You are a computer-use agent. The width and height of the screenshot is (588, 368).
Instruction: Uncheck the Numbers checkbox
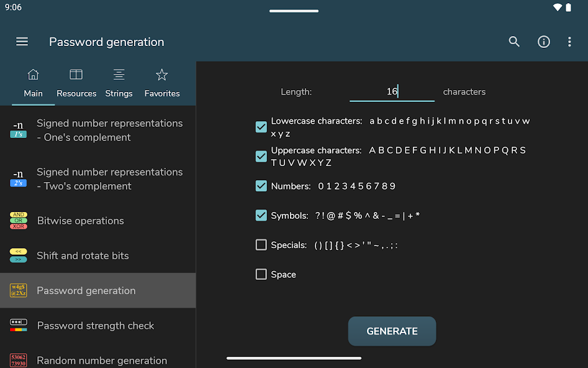pos(261,186)
